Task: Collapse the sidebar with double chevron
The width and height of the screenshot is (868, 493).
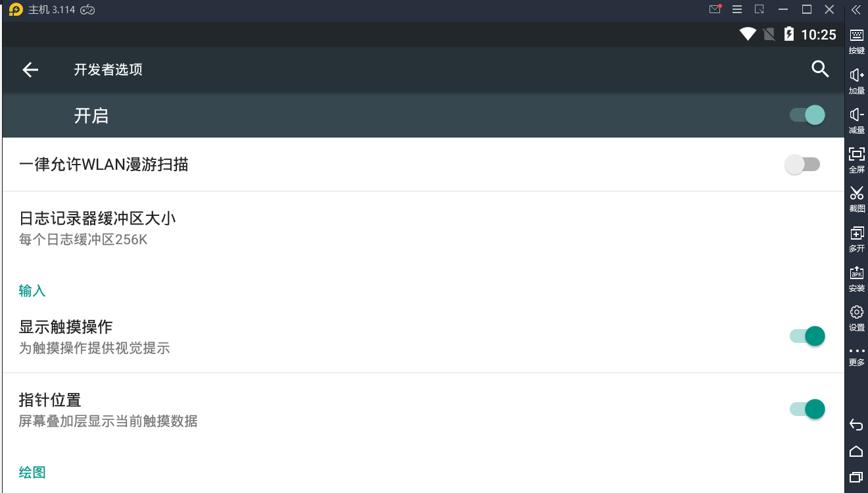Action: pyautogui.click(x=856, y=9)
